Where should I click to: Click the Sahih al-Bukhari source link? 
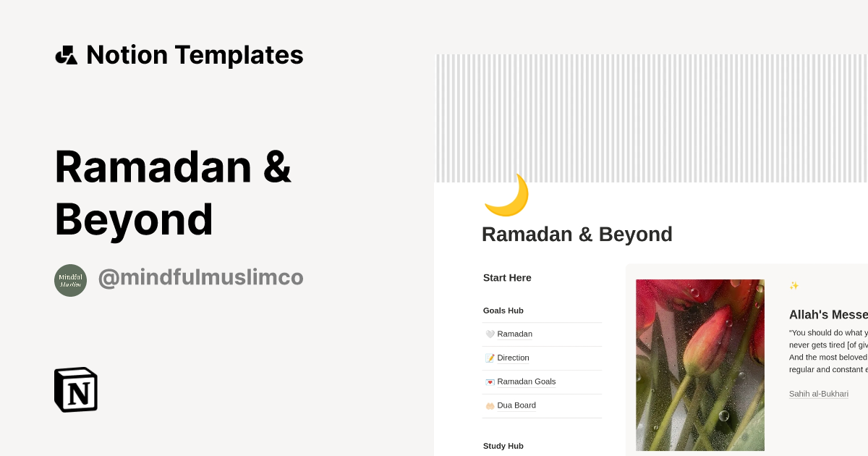[x=818, y=393]
